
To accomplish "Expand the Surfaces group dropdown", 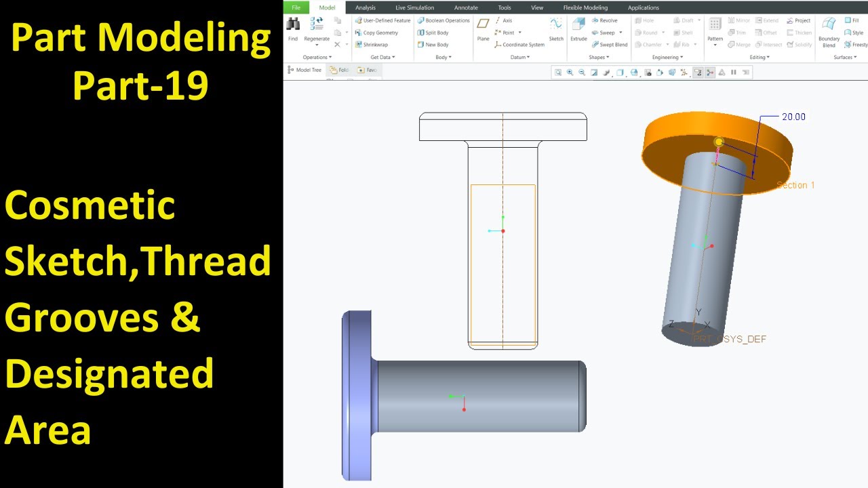I will coord(844,58).
